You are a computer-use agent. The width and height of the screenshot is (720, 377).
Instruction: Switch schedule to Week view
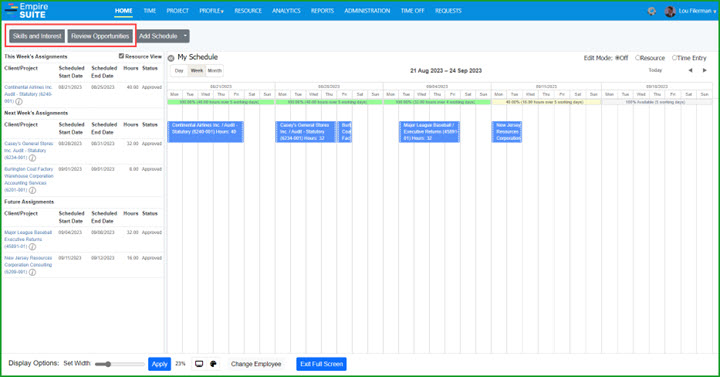197,71
